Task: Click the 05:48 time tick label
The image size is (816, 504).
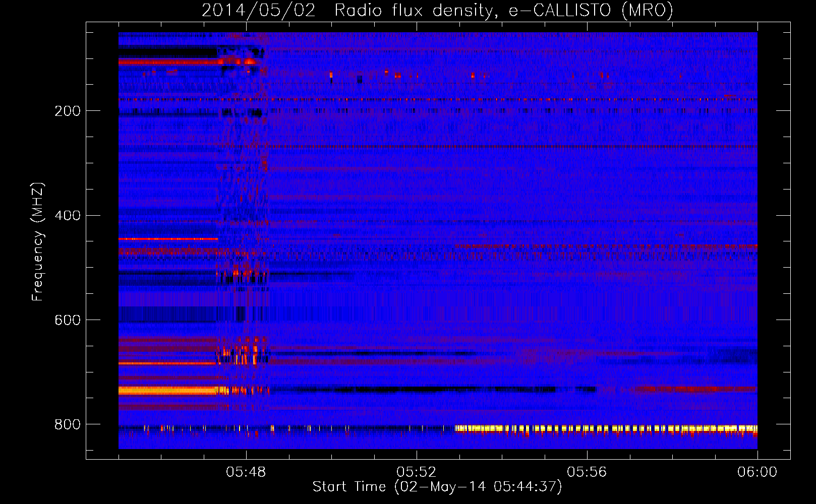Action: pyautogui.click(x=246, y=472)
